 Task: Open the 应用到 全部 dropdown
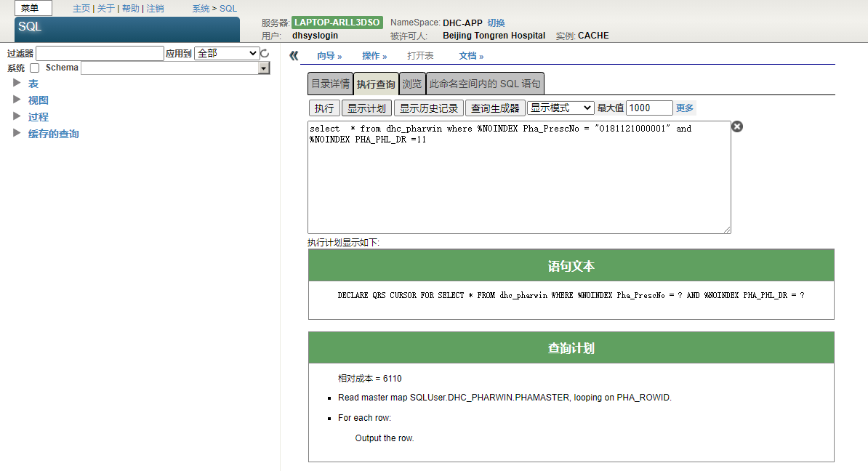pyautogui.click(x=226, y=53)
